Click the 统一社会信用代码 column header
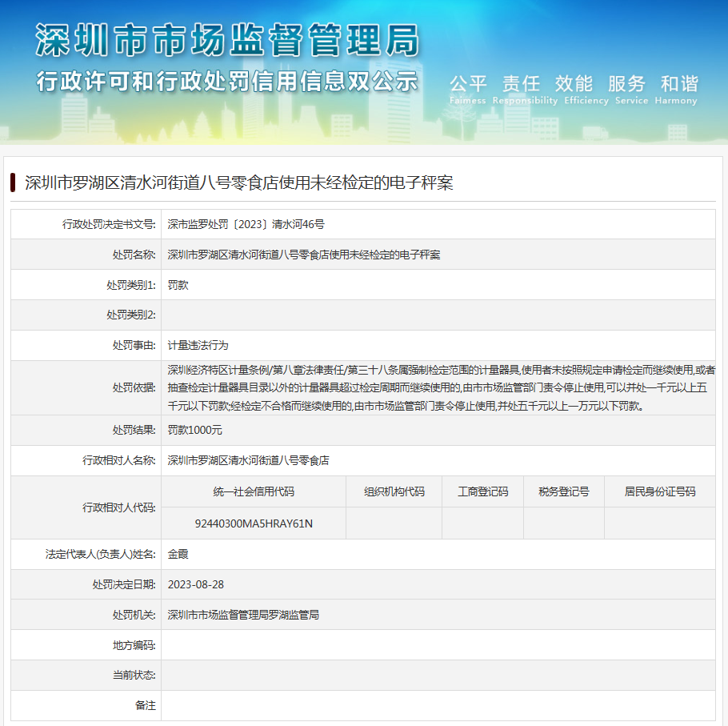Viewport: 728px width, 726px height. (x=254, y=491)
